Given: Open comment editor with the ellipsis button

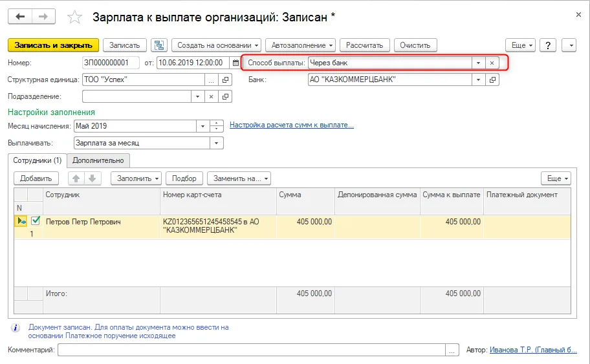Looking at the screenshot, I should pos(452,350).
